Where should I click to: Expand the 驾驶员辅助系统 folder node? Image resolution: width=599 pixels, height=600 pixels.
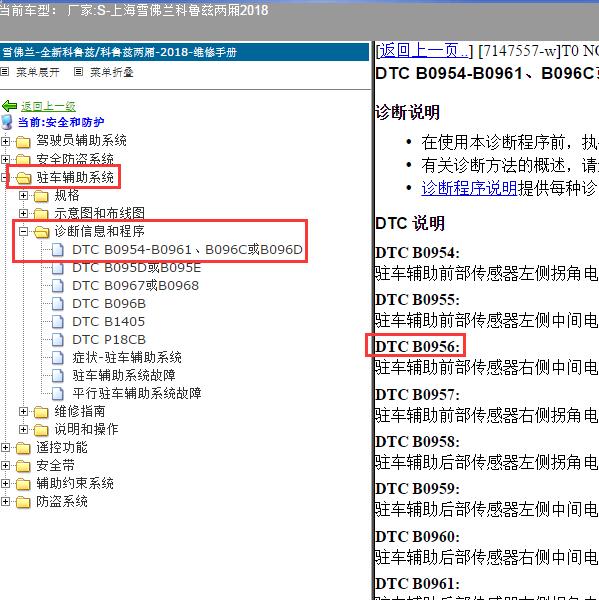tap(5, 141)
